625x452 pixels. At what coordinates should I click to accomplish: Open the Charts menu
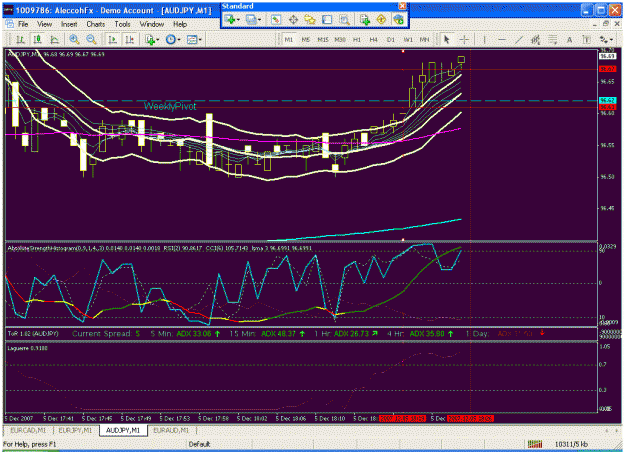(96, 24)
